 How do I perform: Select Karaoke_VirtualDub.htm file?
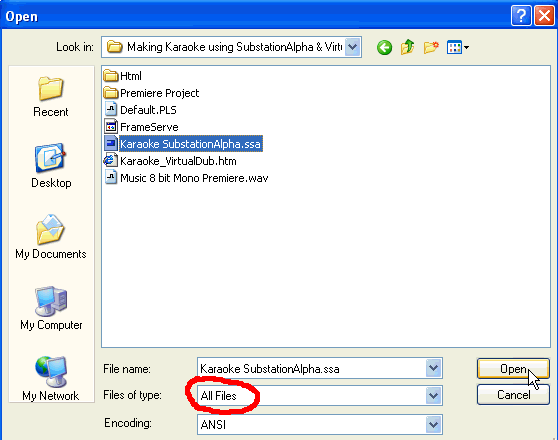170,161
